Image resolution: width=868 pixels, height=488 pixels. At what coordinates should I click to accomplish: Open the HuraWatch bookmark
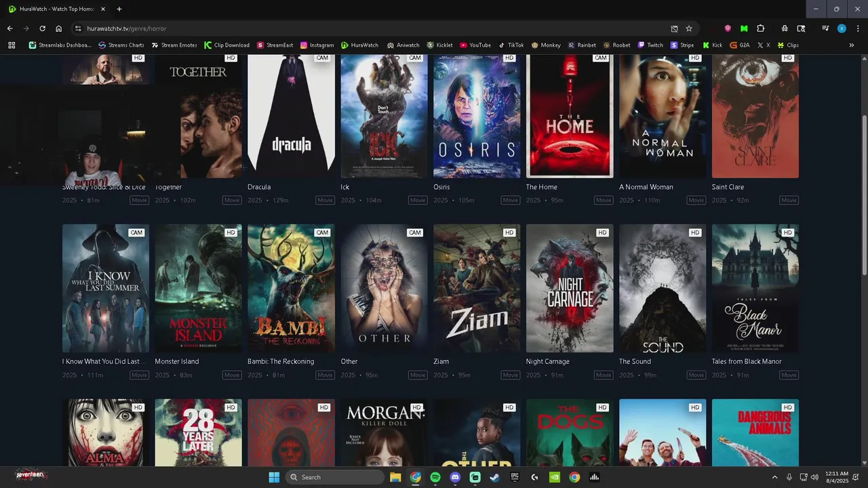click(x=360, y=45)
